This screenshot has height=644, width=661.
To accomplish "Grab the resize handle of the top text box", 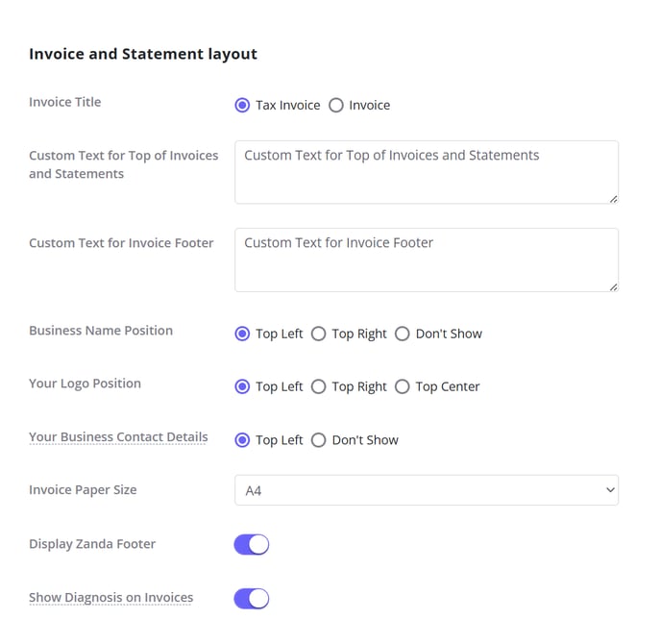I will point(614,199).
